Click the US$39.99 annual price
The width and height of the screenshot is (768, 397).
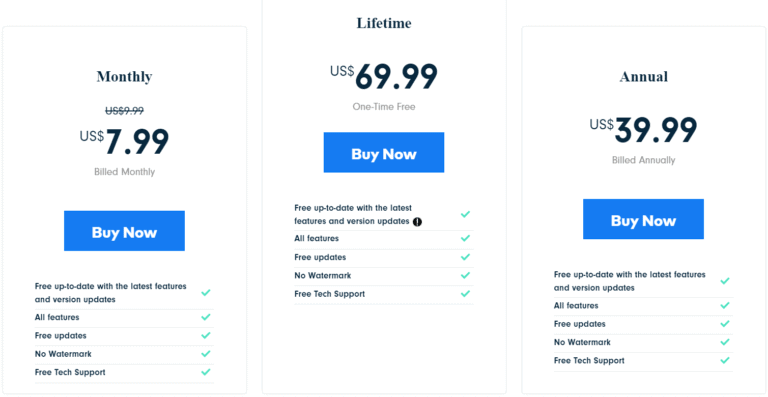pyautogui.click(x=644, y=130)
